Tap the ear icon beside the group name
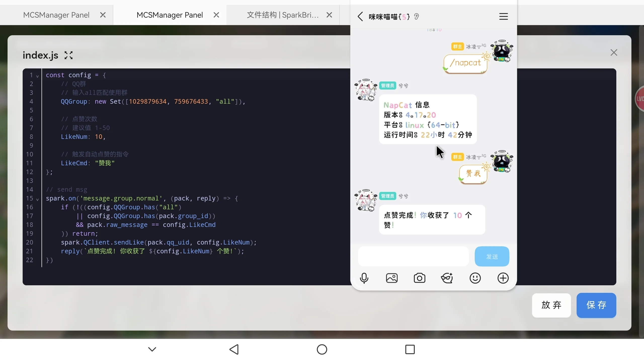 [416, 17]
